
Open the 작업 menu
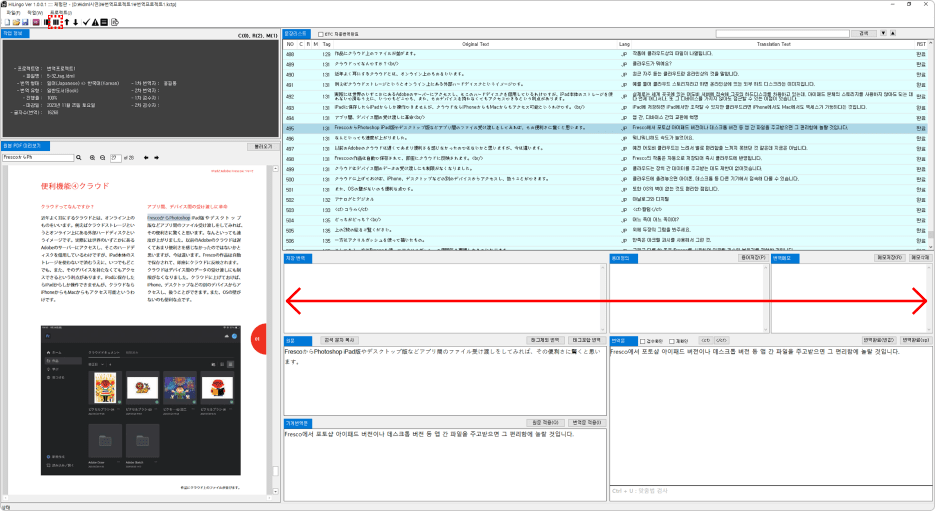35,12
